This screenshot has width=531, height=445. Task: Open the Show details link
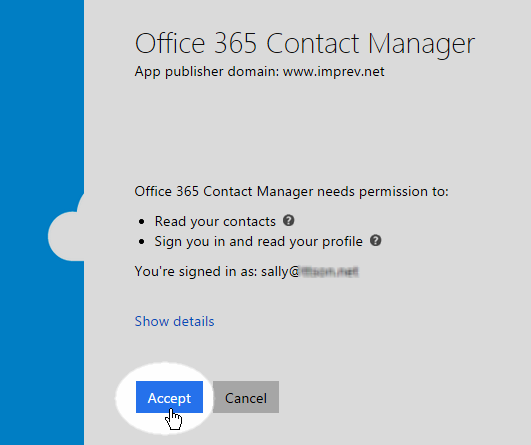[174, 321]
